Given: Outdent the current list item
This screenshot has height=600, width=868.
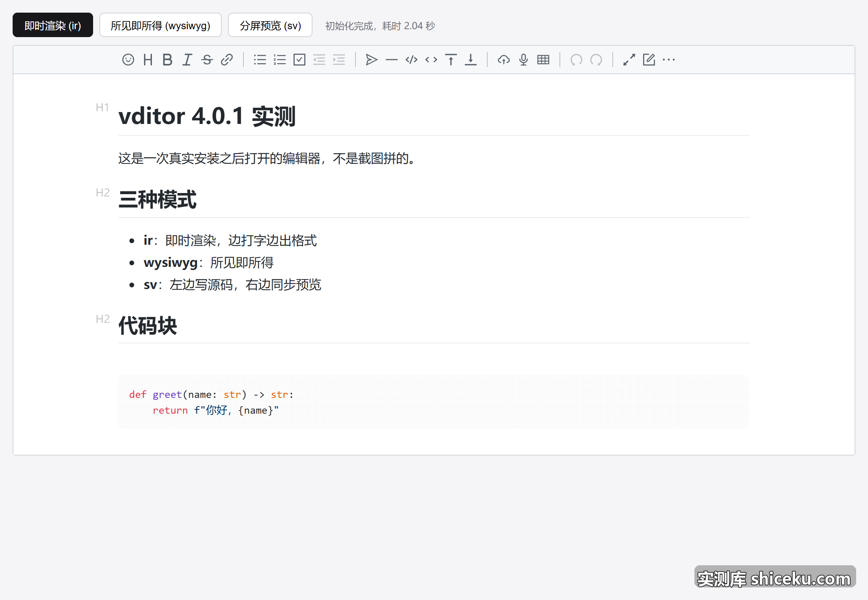Looking at the screenshot, I should click(x=319, y=60).
